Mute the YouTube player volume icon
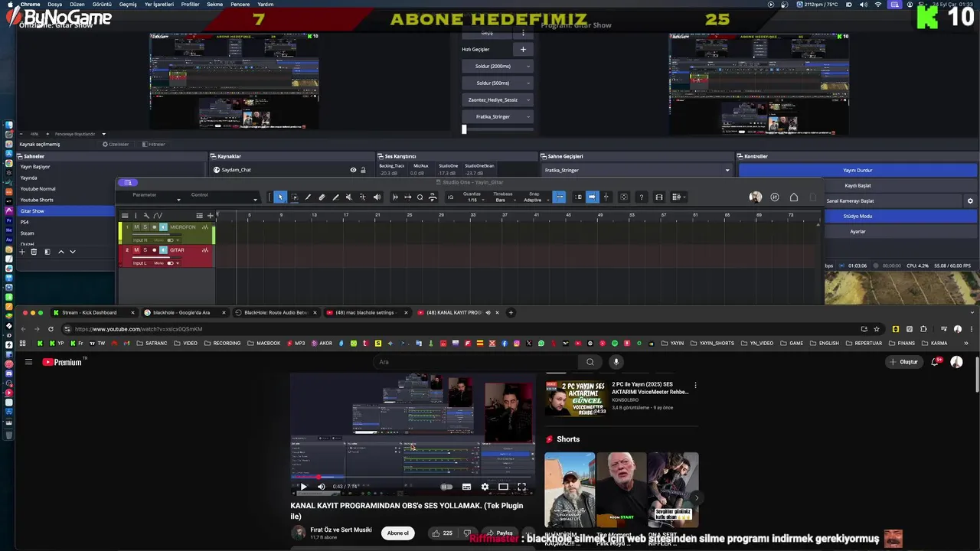Image resolution: width=980 pixels, height=551 pixels. tap(321, 487)
